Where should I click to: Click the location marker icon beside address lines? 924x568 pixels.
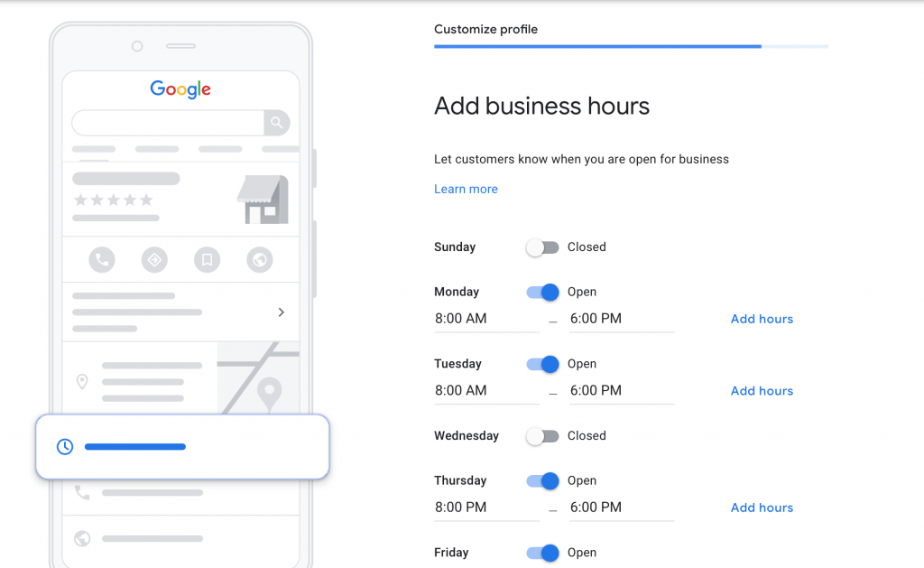pos(82,382)
